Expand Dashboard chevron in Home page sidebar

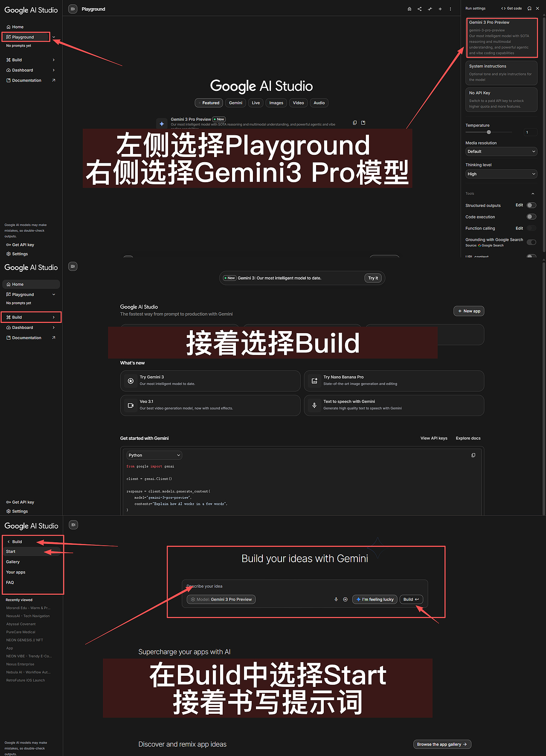pos(54,328)
